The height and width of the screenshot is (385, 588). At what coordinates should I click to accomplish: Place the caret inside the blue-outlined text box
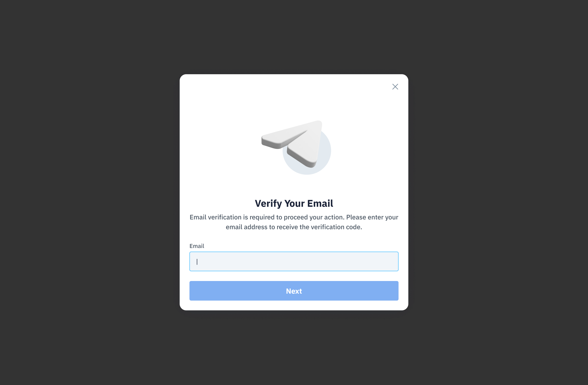[294, 261]
